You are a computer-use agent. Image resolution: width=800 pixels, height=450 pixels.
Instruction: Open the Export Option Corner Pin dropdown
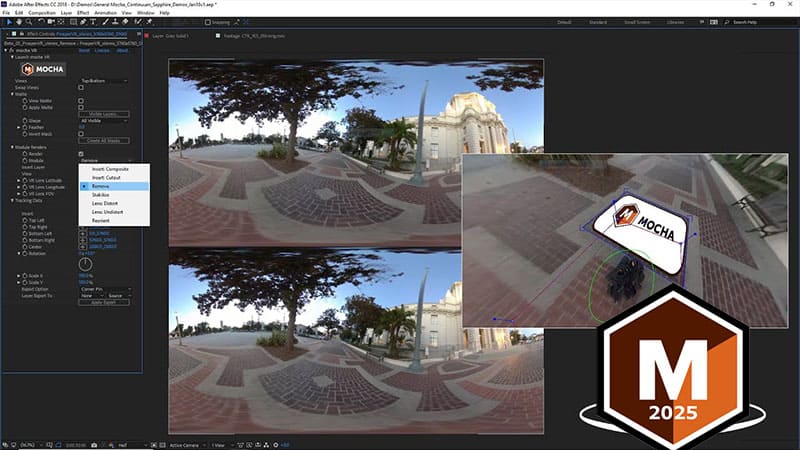point(106,289)
